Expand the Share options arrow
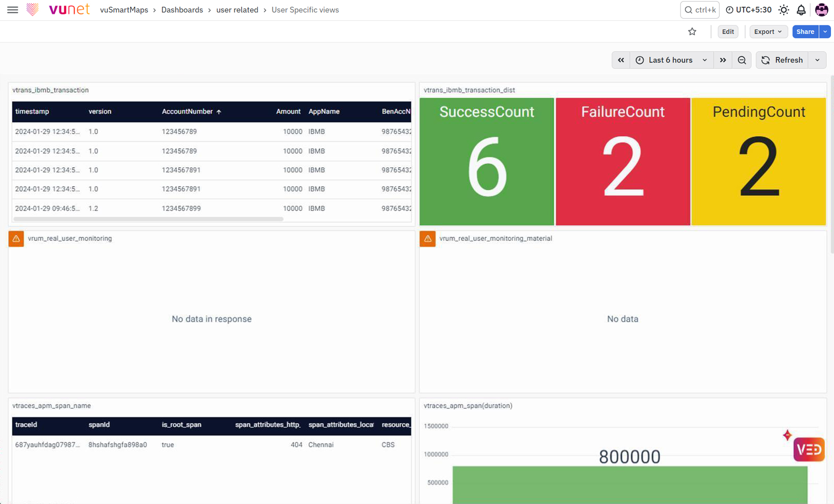 (x=825, y=32)
